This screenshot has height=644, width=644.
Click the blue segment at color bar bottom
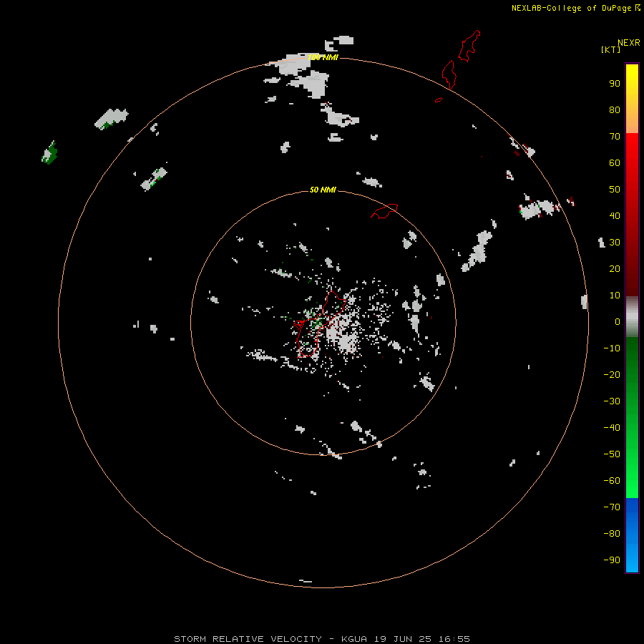coord(632,535)
